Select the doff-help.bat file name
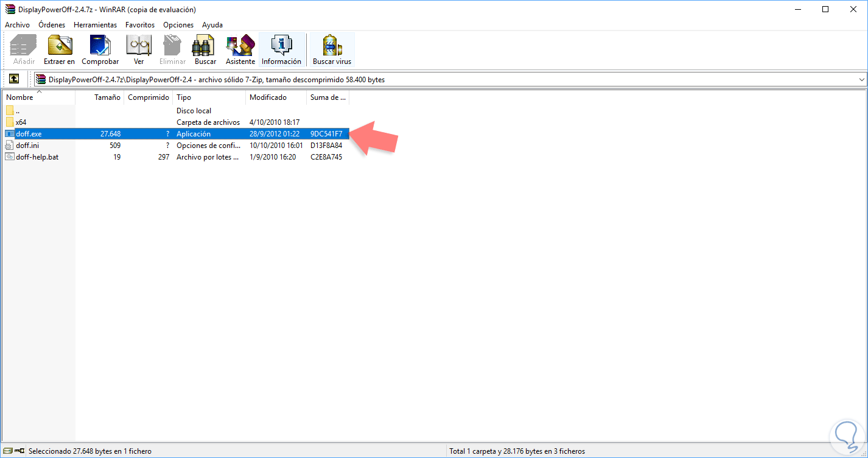Viewport: 868px width, 458px height. [x=37, y=157]
